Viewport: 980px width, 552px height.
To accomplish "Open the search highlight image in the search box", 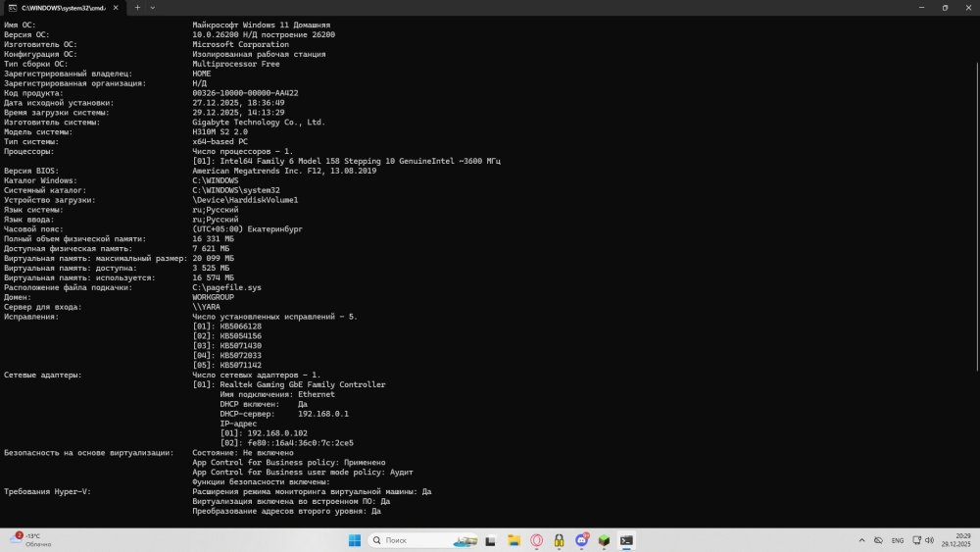I will pos(465,540).
